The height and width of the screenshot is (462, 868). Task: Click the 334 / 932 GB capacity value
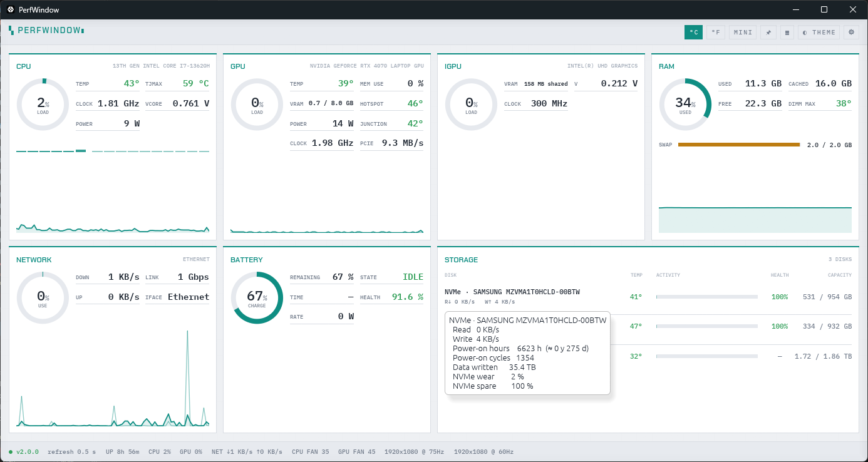click(827, 326)
